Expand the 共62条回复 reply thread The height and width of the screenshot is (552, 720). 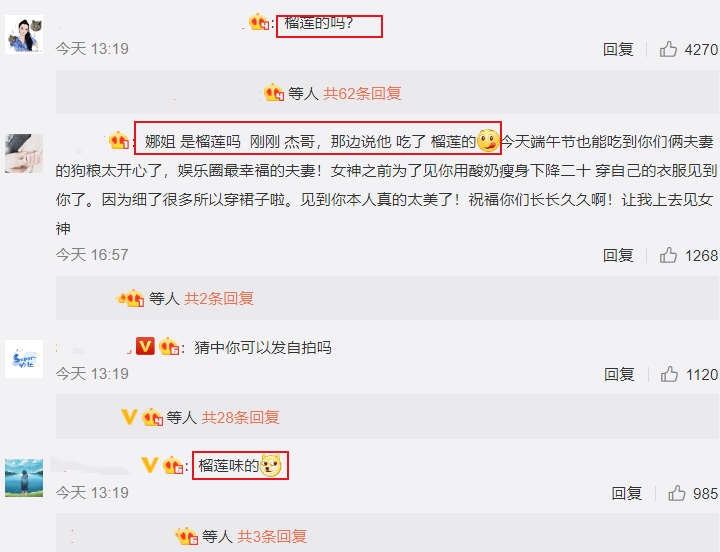362,94
